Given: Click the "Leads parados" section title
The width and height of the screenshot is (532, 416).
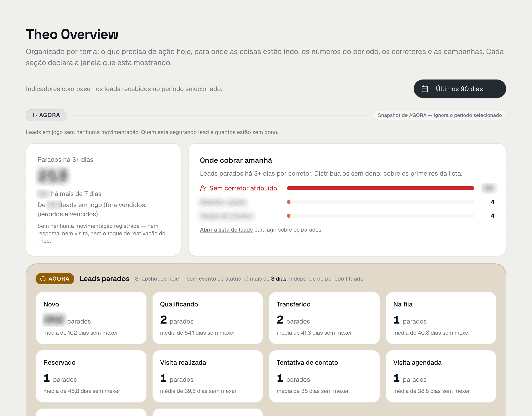Looking at the screenshot, I should point(105,279).
